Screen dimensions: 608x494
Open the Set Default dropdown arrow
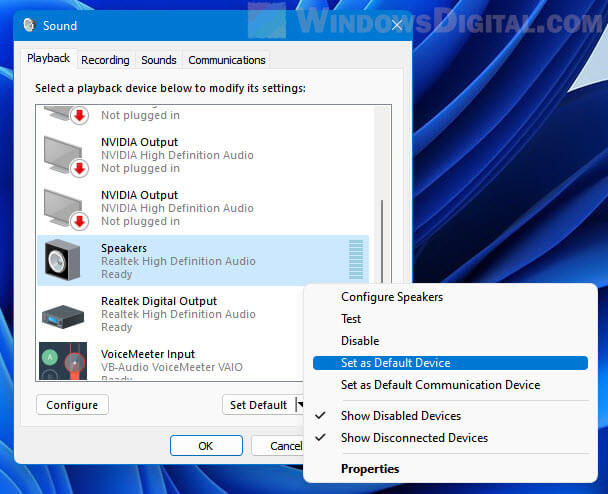pyautogui.click(x=300, y=405)
